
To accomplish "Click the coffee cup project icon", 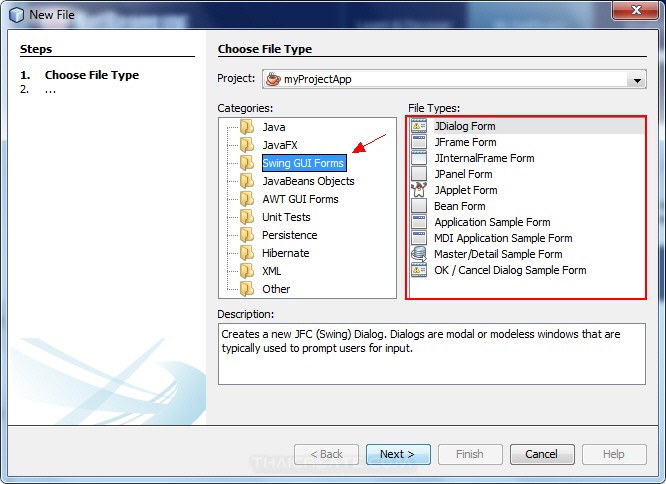I will 273,79.
